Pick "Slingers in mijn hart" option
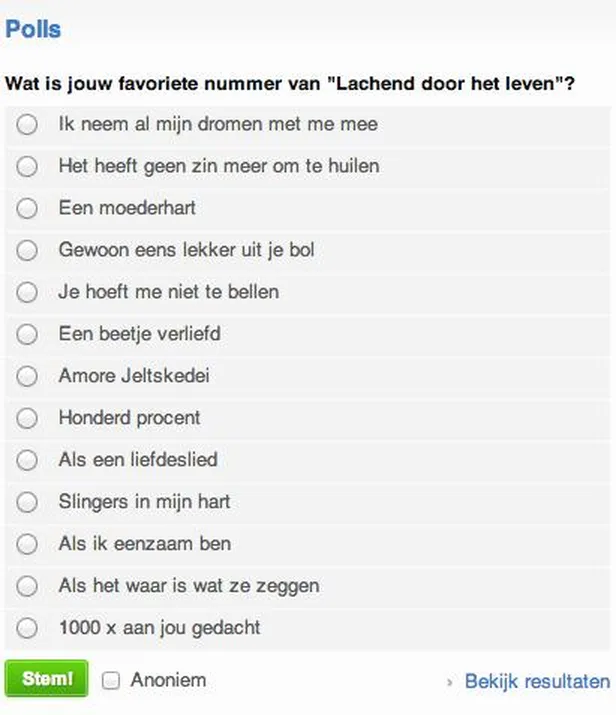 pyautogui.click(x=28, y=502)
